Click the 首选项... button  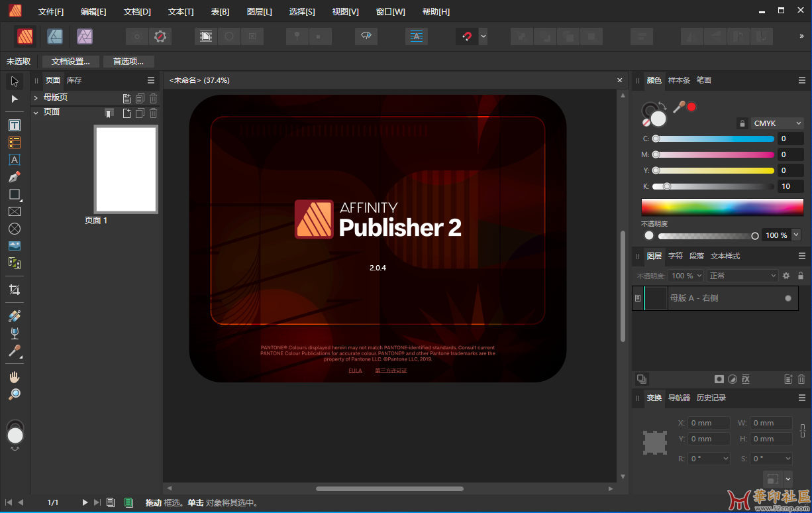(x=128, y=62)
